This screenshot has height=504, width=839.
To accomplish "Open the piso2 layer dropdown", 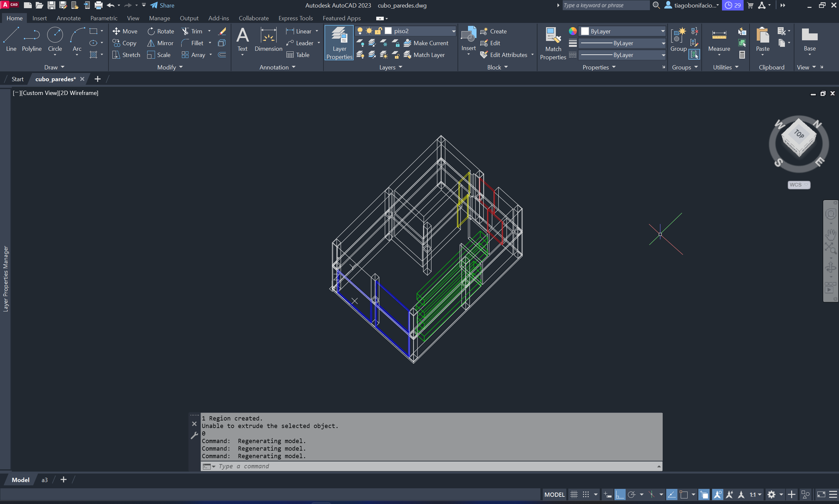I will pyautogui.click(x=453, y=31).
